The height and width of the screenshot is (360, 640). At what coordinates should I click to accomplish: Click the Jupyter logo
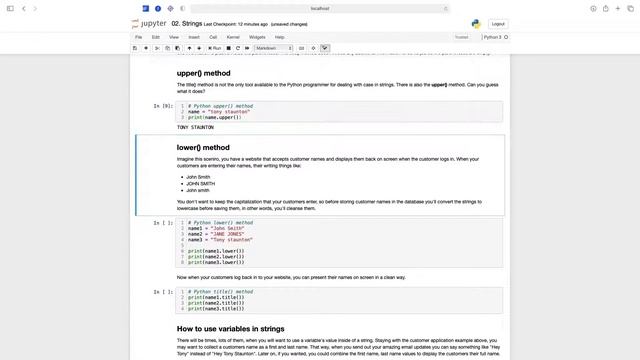click(x=149, y=24)
